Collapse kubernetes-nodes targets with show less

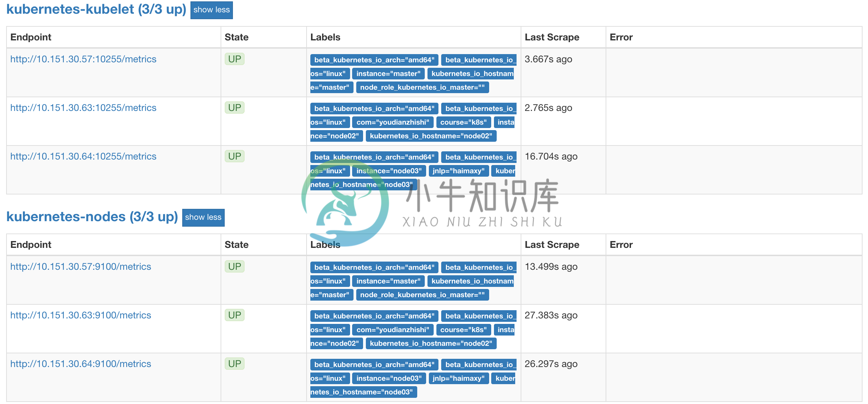203,217
